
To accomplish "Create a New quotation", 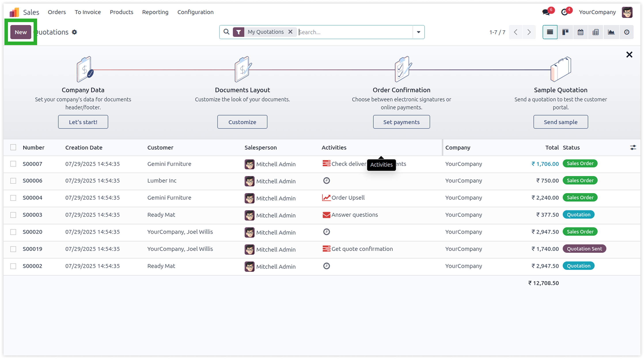I will pyautogui.click(x=21, y=32).
